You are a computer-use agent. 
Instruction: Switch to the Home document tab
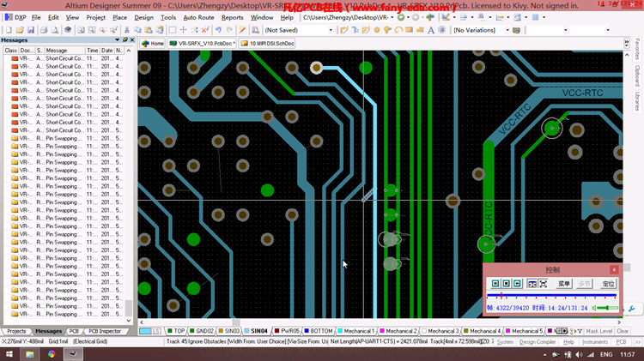tap(153, 43)
